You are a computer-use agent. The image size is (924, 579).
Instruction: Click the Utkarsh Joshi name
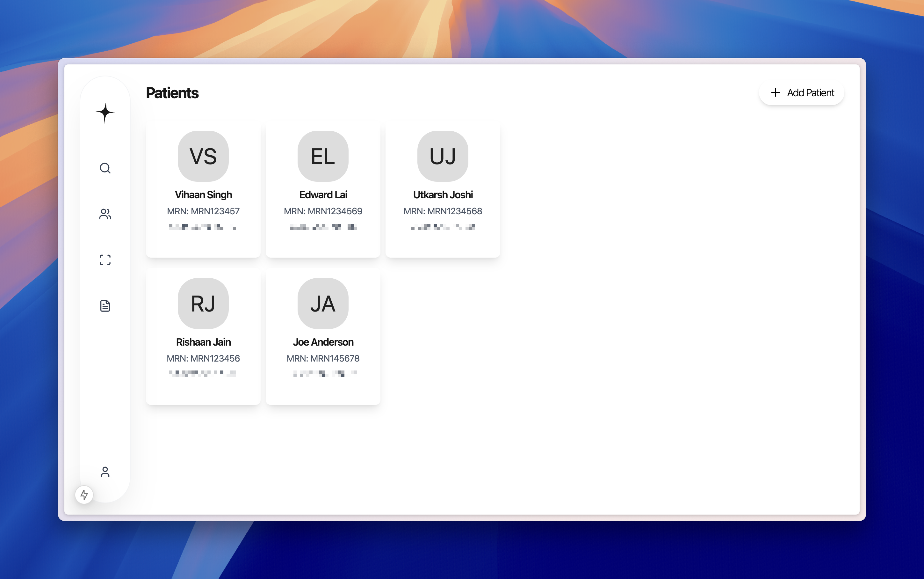click(443, 195)
